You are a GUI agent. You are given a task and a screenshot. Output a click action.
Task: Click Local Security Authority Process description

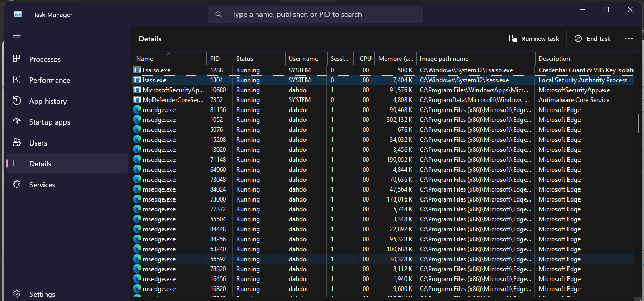point(583,80)
